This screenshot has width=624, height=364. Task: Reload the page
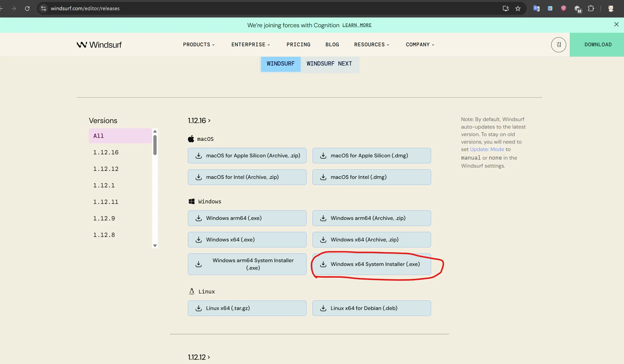pyautogui.click(x=27, y=9)
